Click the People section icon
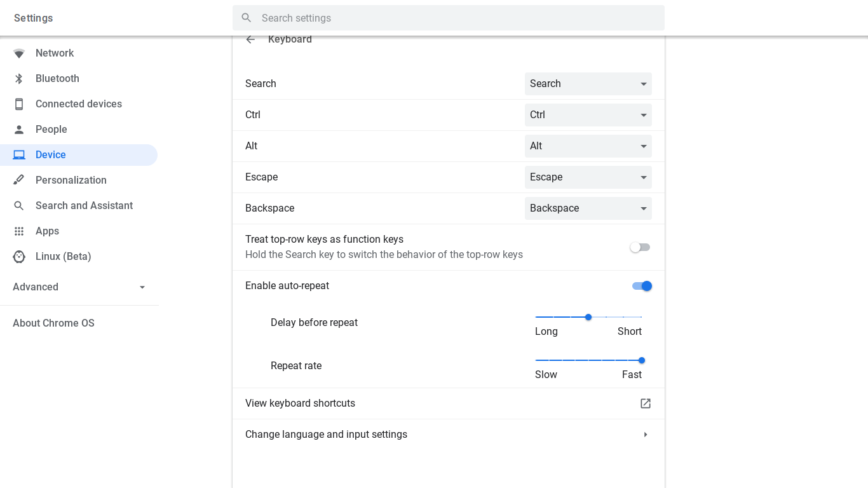The width and height of the screenshot is (868, 488). pos(19,129)
